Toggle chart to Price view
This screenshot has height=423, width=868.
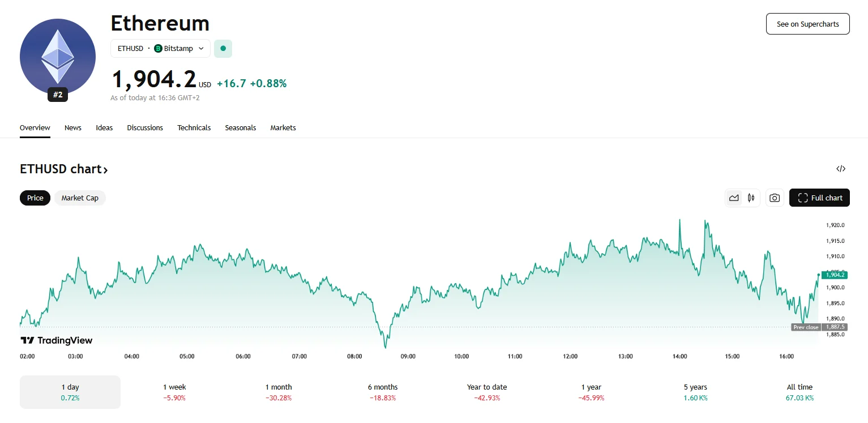[x=35, y=198]
